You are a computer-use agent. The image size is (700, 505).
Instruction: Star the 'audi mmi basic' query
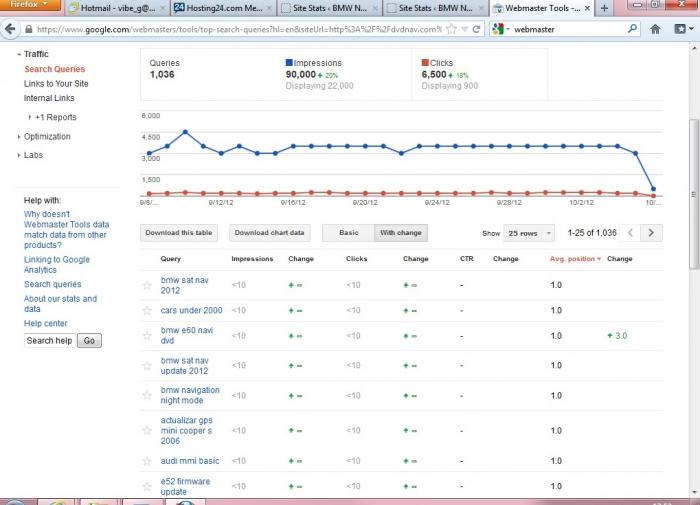click(x=147, y=461)
